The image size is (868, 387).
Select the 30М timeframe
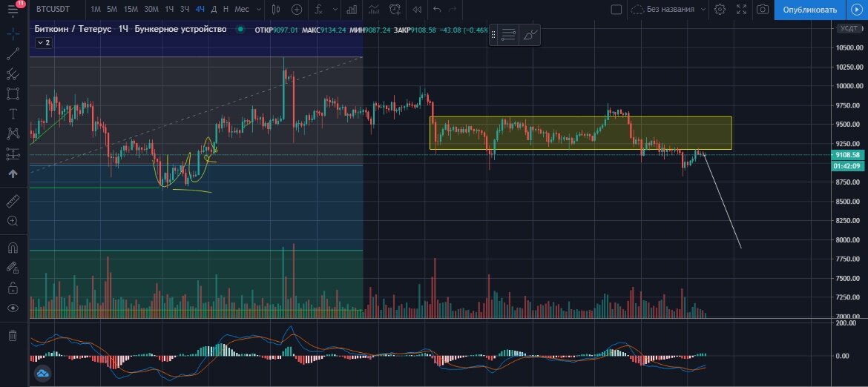tap(151, 10)
